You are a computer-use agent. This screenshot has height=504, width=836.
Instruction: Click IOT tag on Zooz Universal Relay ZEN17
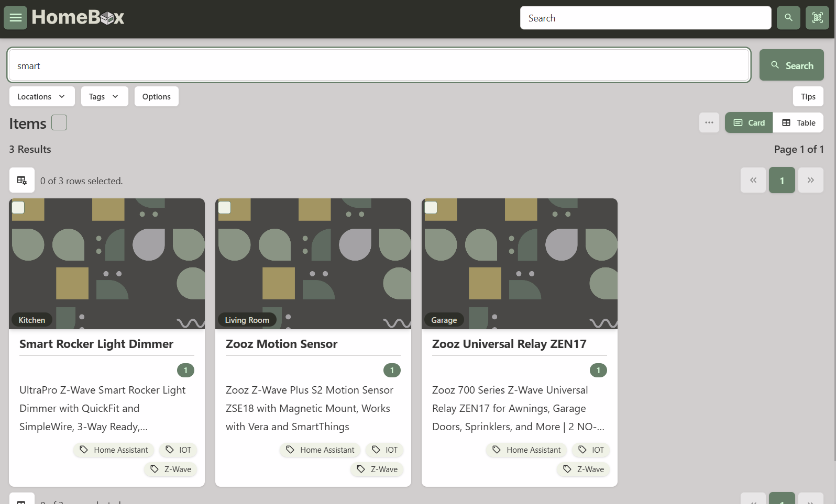(591, 450)
